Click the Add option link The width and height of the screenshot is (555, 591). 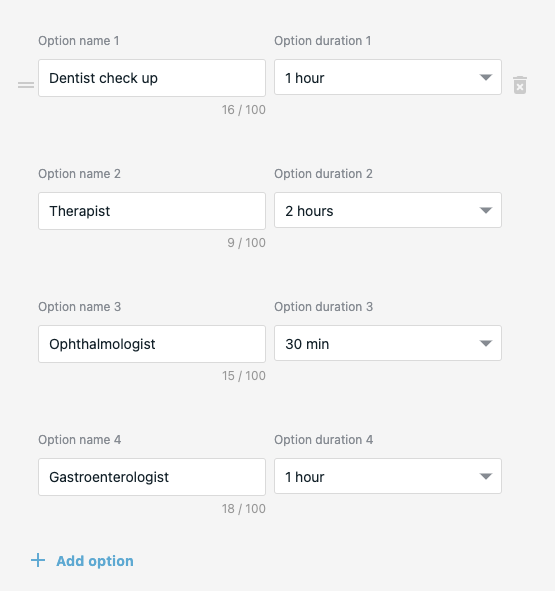tap(95, 561)
